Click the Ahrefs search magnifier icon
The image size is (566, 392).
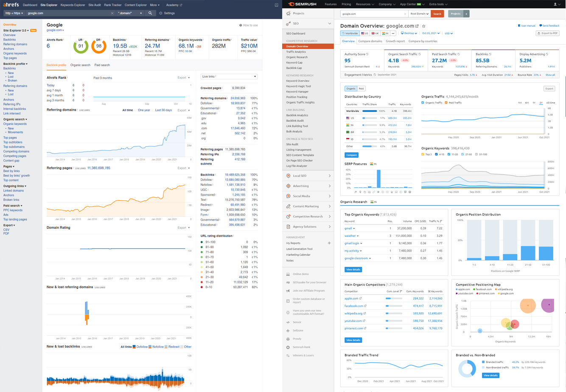(x=150, y=13)
